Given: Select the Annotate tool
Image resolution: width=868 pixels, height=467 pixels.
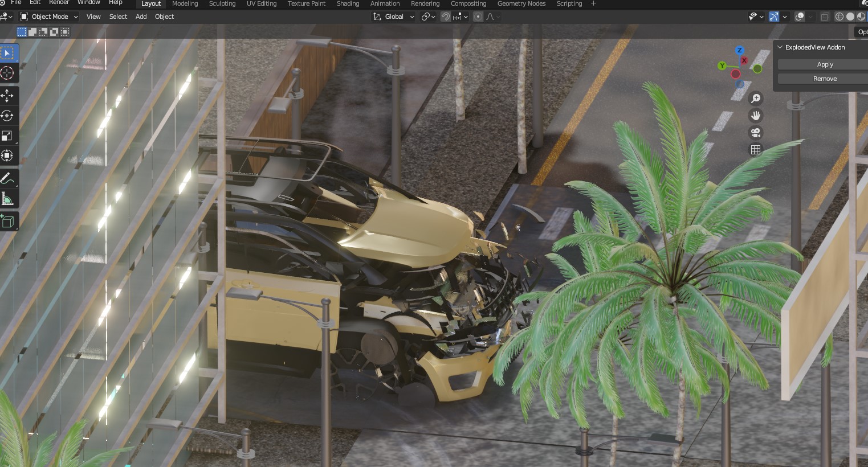Looking at the screenshot, I should 8,178.
